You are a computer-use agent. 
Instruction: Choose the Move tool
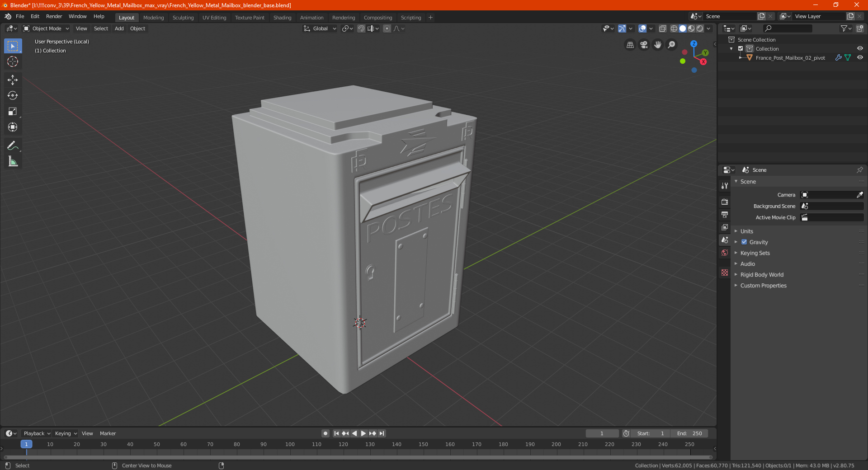click(x=13, y=80)
